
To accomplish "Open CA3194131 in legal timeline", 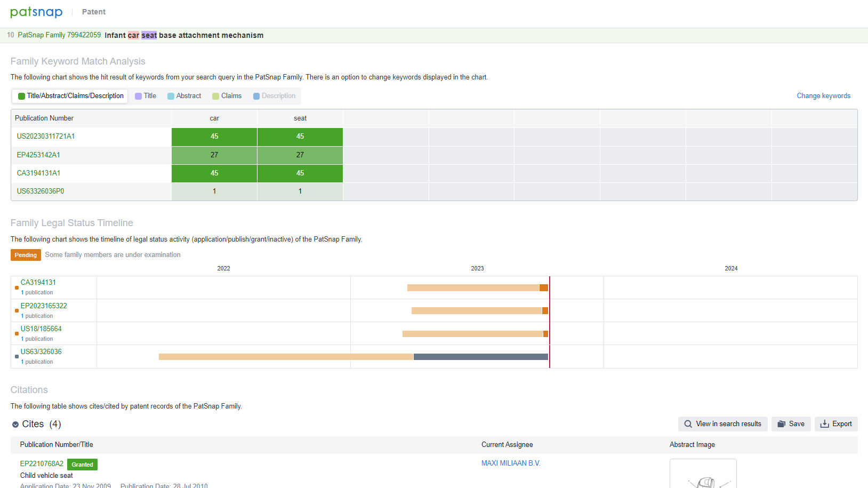I will tap(38, 283).
